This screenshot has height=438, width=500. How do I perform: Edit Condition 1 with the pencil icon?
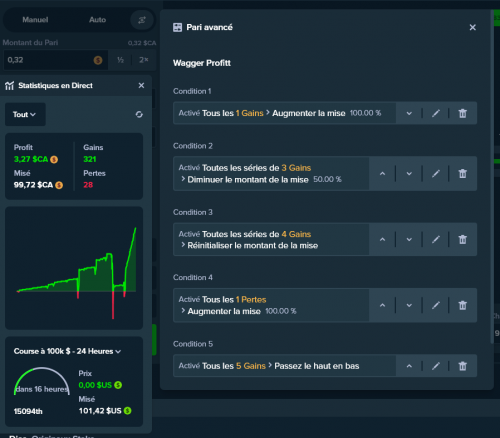(436, 113)
